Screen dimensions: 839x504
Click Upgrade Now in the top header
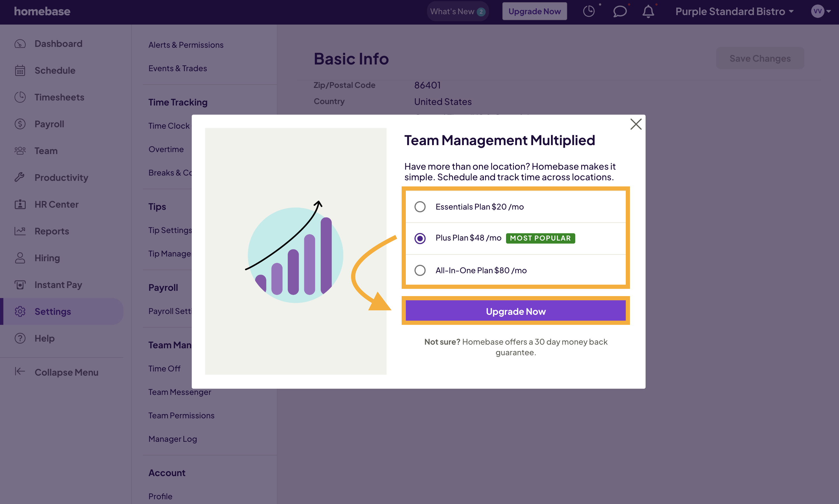(534, 11)
